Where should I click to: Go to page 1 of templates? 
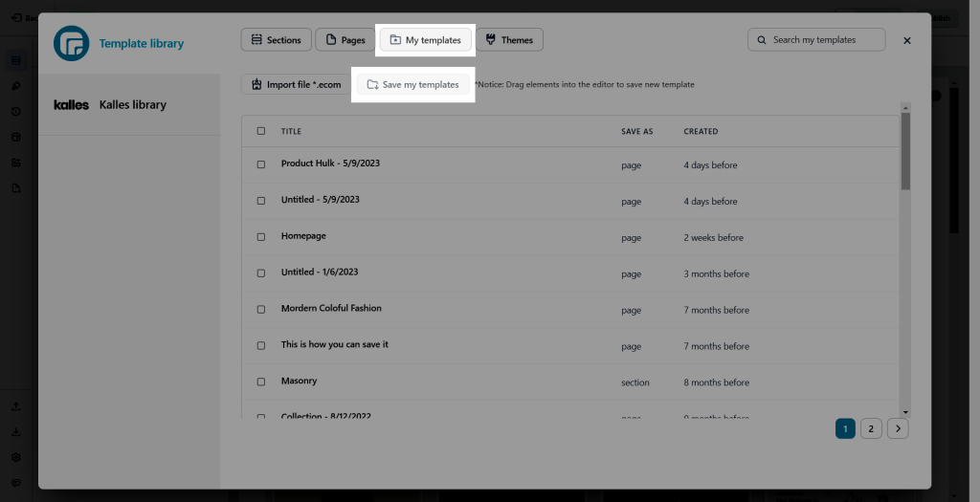(845, 428)
